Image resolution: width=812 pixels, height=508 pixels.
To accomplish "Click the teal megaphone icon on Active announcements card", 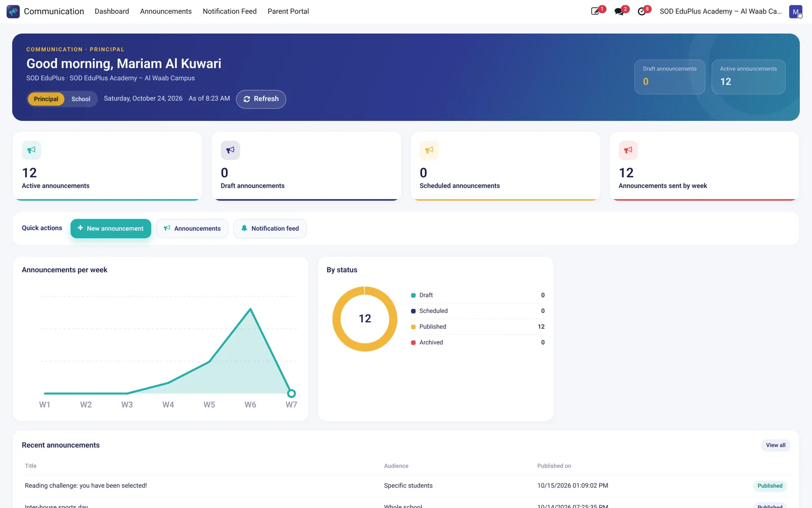I will [x=31, y=150].
